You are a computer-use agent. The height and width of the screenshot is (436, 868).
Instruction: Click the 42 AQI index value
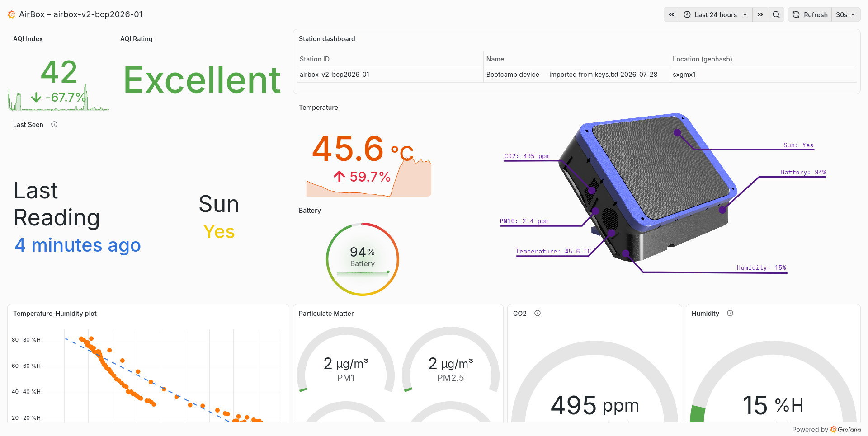[59, 72]
